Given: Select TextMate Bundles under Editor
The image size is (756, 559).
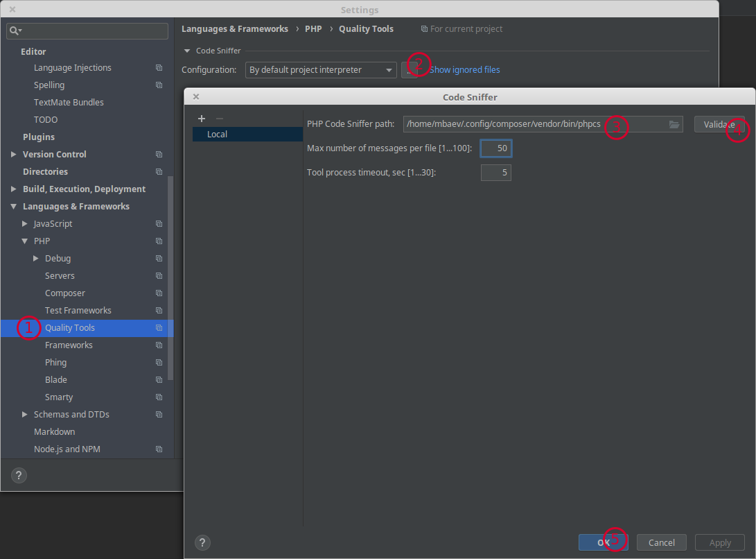Looking at the screenshot, I should (69, 103).
